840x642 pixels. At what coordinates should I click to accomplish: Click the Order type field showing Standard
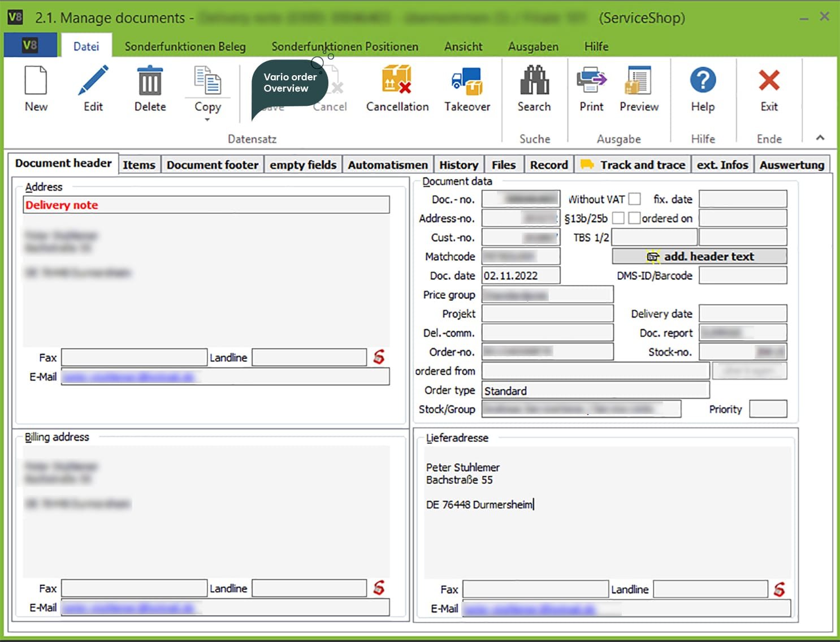595,391
